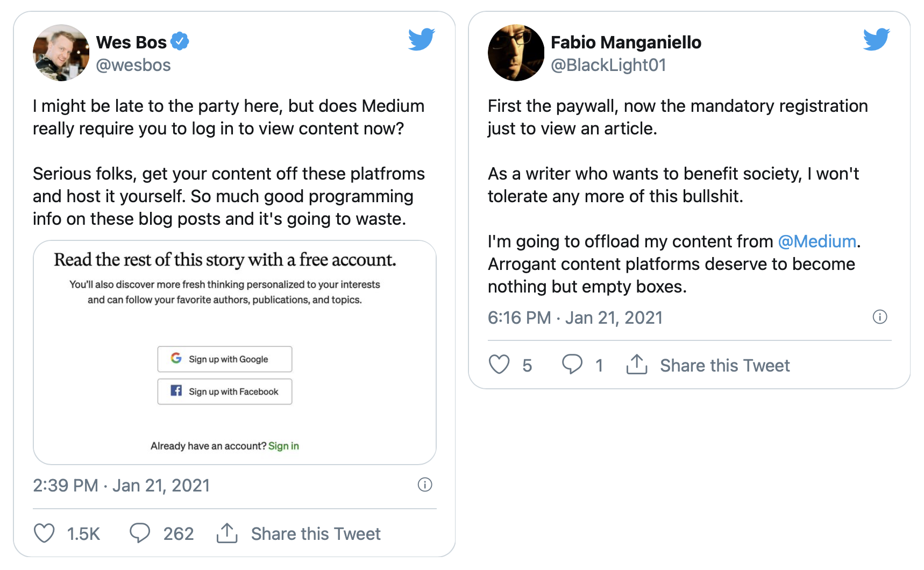Viewport: 924px width, 570px height.
Task: Like the Wes Bos tweet heart icon
Action: [44, 533]
